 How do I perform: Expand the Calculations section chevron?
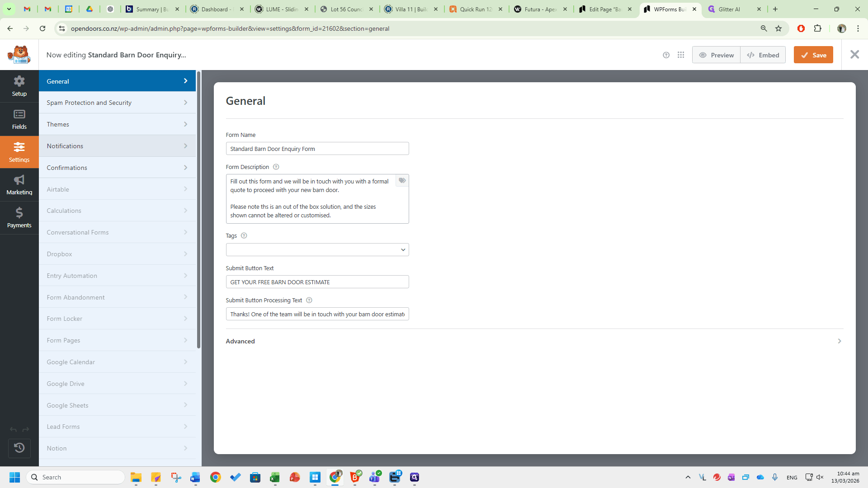click(x=185, y=211)
